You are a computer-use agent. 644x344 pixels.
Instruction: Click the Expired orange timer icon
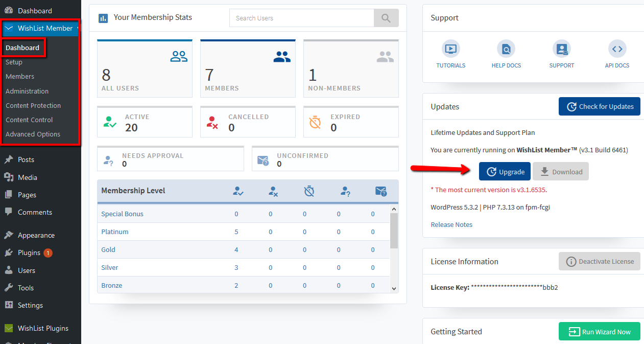316,122
